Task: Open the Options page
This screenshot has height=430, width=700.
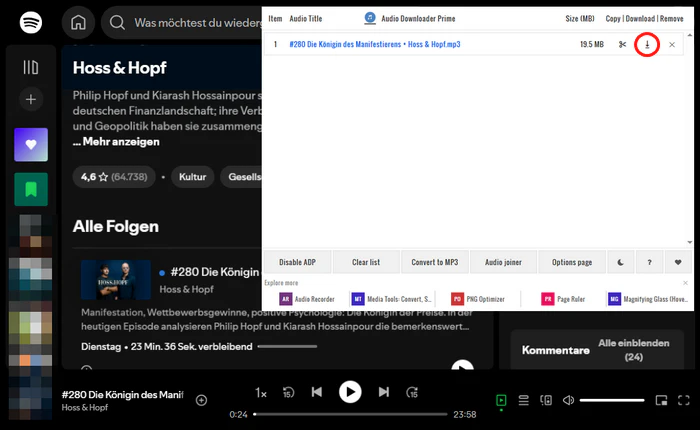Action: click(572, 262)
